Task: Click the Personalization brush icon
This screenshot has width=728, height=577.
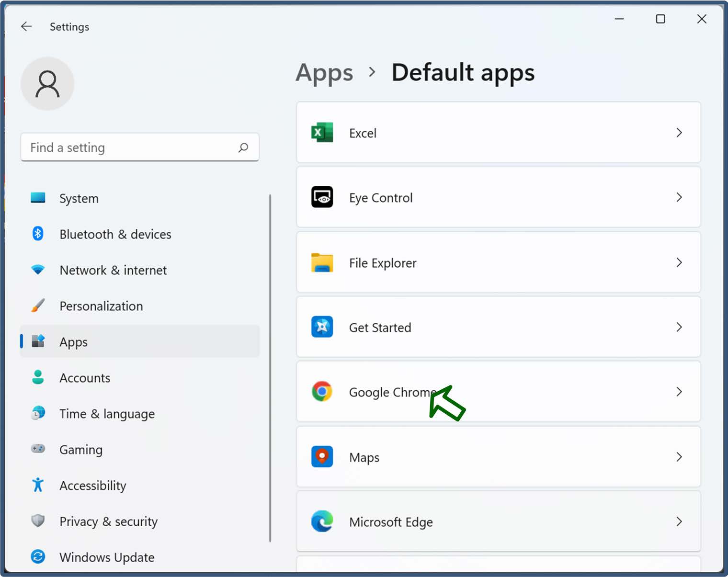Action: [x=38, y=305]
